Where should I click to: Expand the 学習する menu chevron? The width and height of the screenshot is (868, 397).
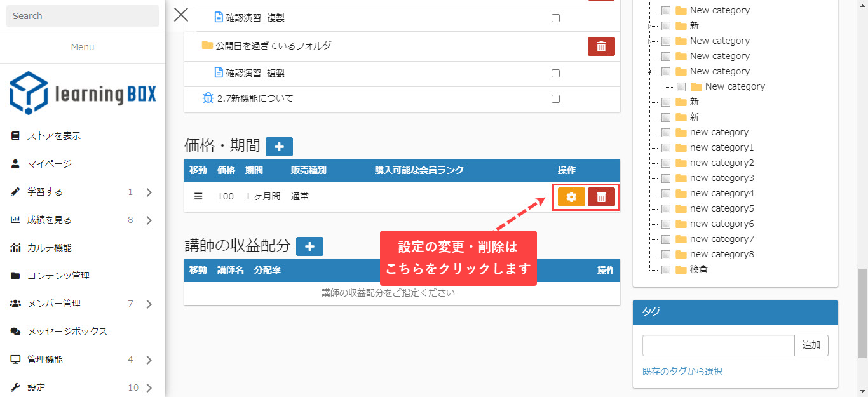(x=149, y=192)
